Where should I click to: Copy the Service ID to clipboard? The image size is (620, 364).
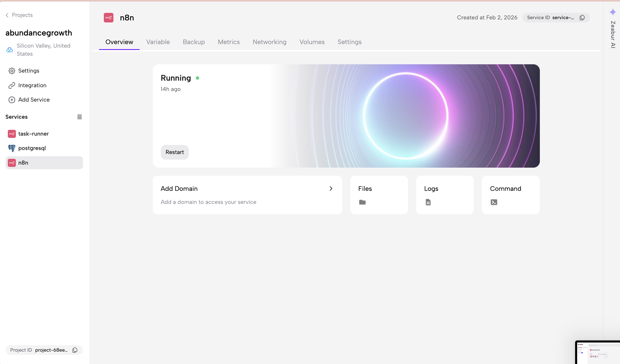pyautogui.click(x=582, y=18)
